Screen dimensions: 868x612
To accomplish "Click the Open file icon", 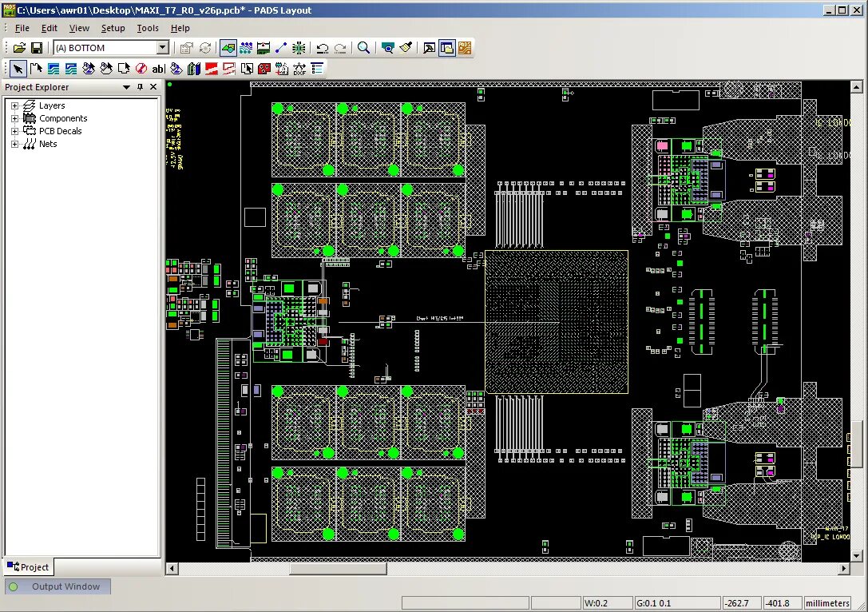I will point(19,48).
